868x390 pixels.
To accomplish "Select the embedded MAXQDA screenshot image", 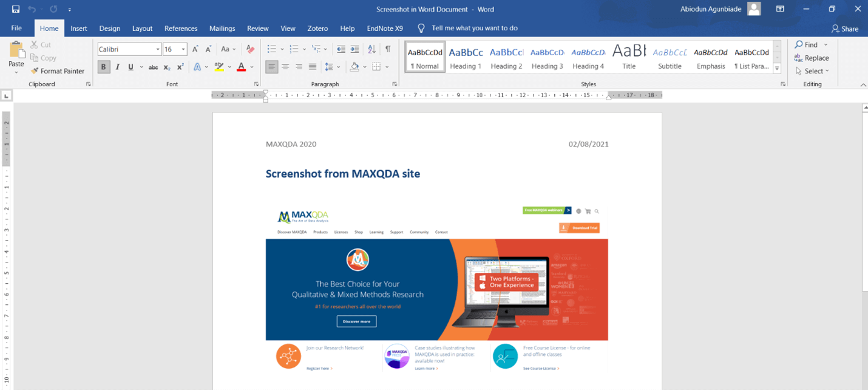I will pyautogui.click(x=436, y=289).
